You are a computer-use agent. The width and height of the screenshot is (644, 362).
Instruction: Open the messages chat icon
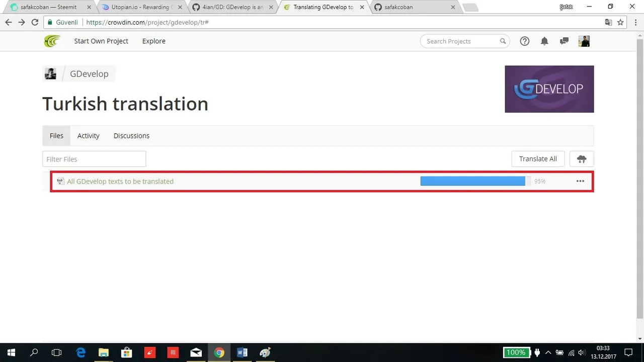click(x=564, y=41)
